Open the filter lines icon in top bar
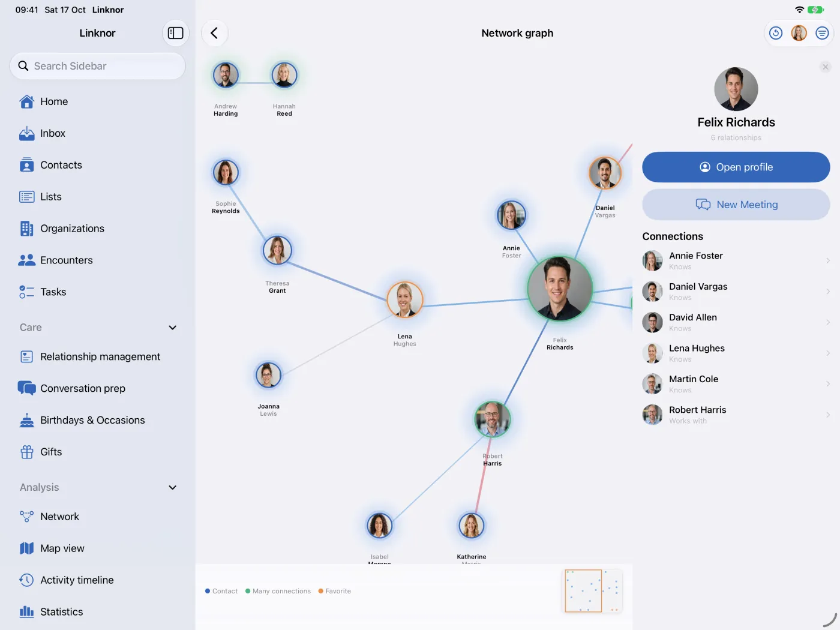The image size is (840, 630). point(822,33)
